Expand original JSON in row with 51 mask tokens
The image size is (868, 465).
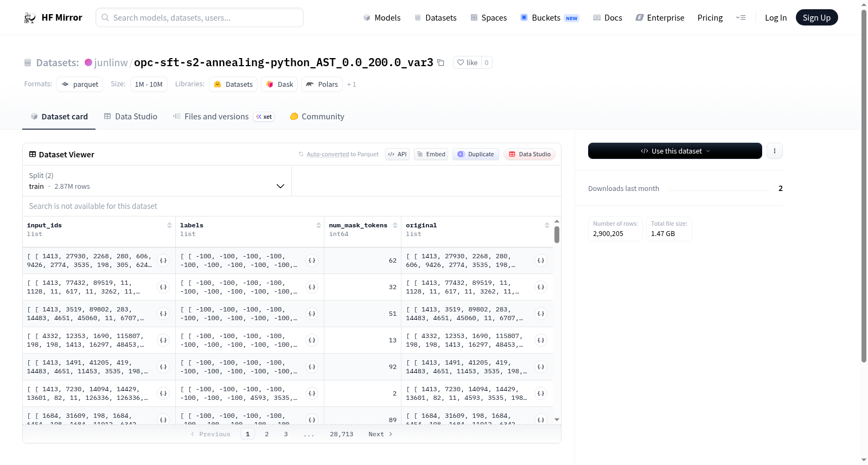coord(541,314)
